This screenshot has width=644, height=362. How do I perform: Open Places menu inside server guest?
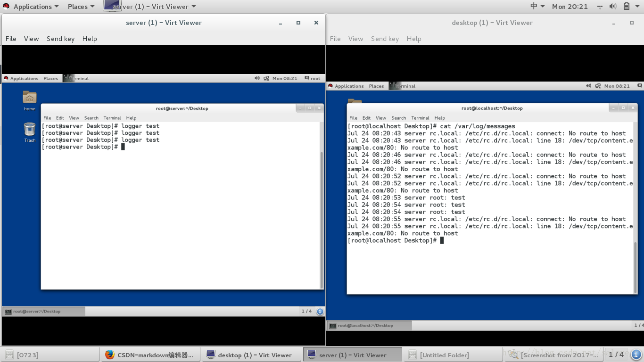pos(50,78)
